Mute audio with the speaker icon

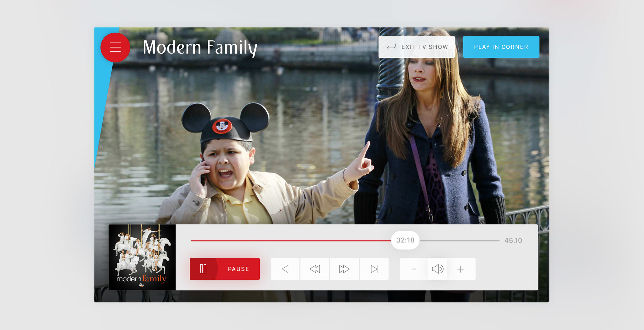click(438, 269)
